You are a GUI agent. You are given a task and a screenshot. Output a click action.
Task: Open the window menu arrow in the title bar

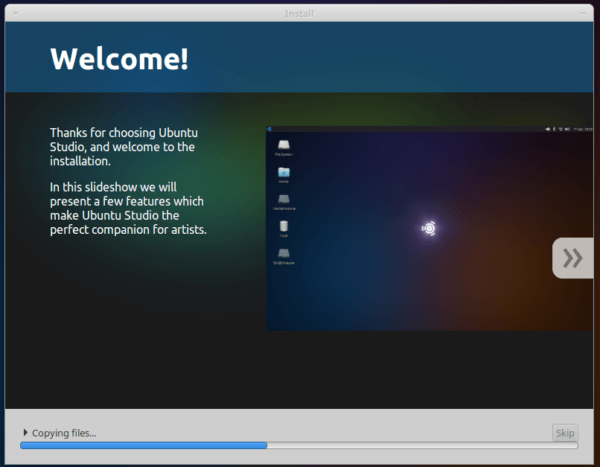15,14
